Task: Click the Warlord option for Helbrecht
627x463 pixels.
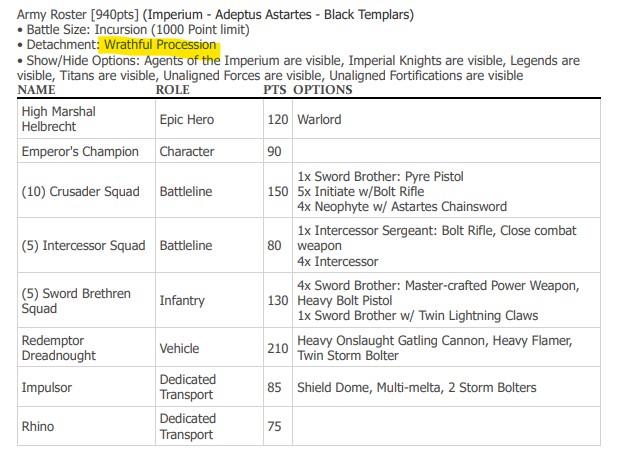Action: pos(319,119)
